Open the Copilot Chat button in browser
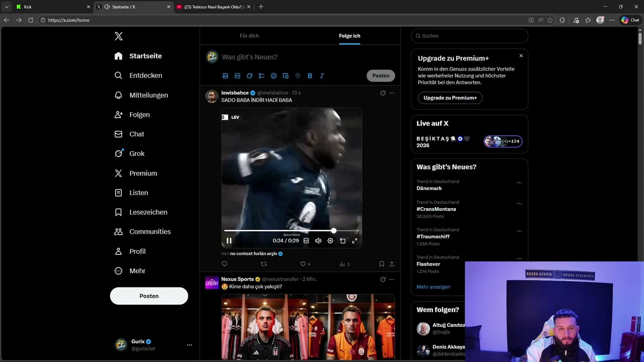This screenshot has height=362, width=644. (630, 20)
